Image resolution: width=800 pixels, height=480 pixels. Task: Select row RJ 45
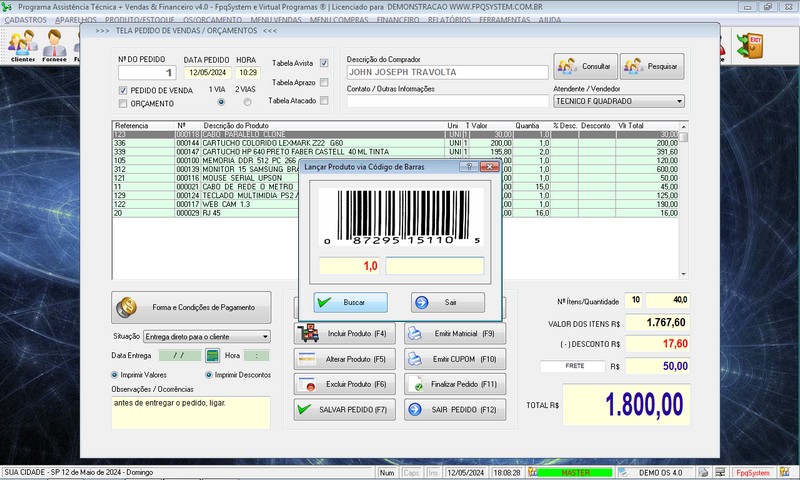coord(395,213)
